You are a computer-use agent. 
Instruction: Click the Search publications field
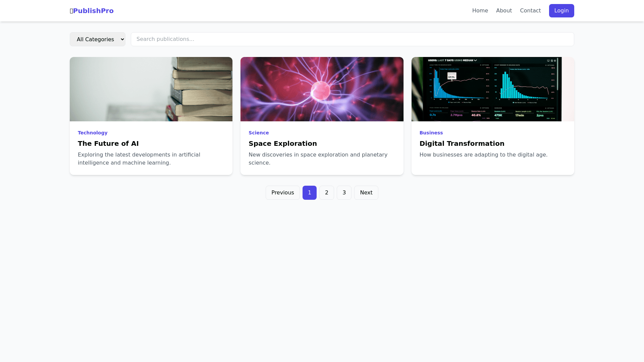(352, 39)
